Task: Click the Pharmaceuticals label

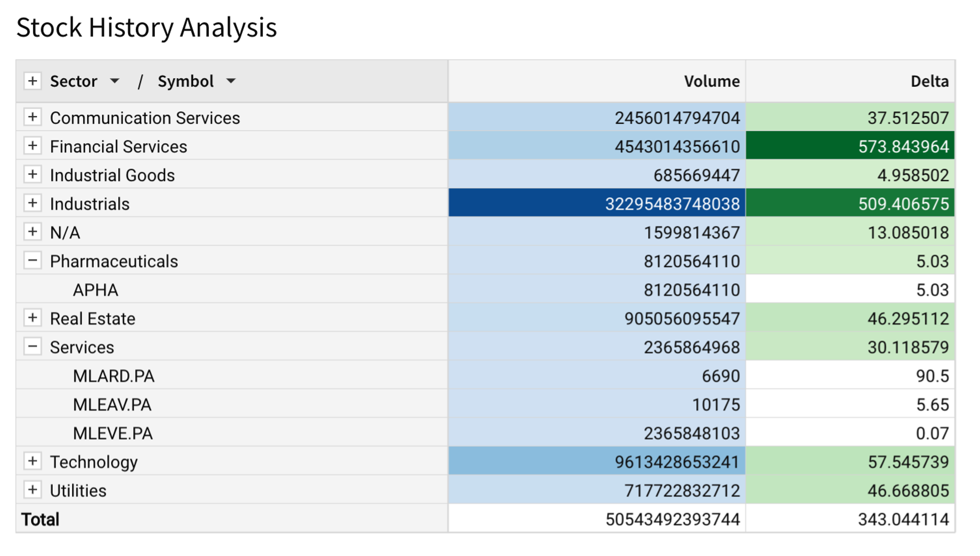Action: point(114,262)
